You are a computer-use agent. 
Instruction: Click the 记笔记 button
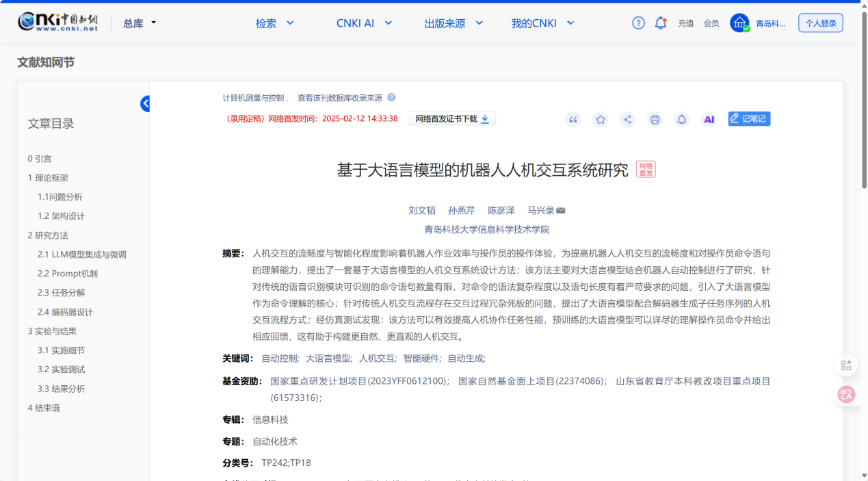749,119
